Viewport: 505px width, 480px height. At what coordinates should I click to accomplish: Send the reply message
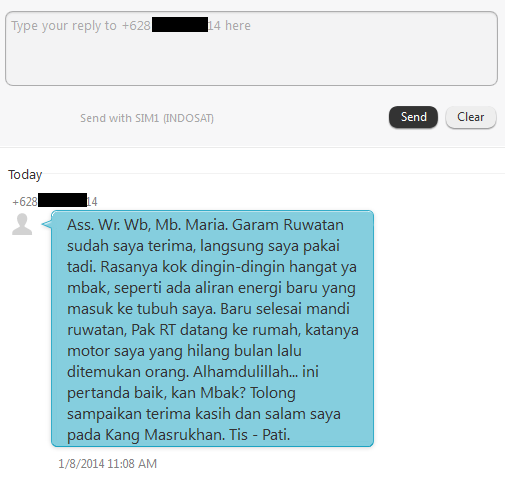pos(413,117)
